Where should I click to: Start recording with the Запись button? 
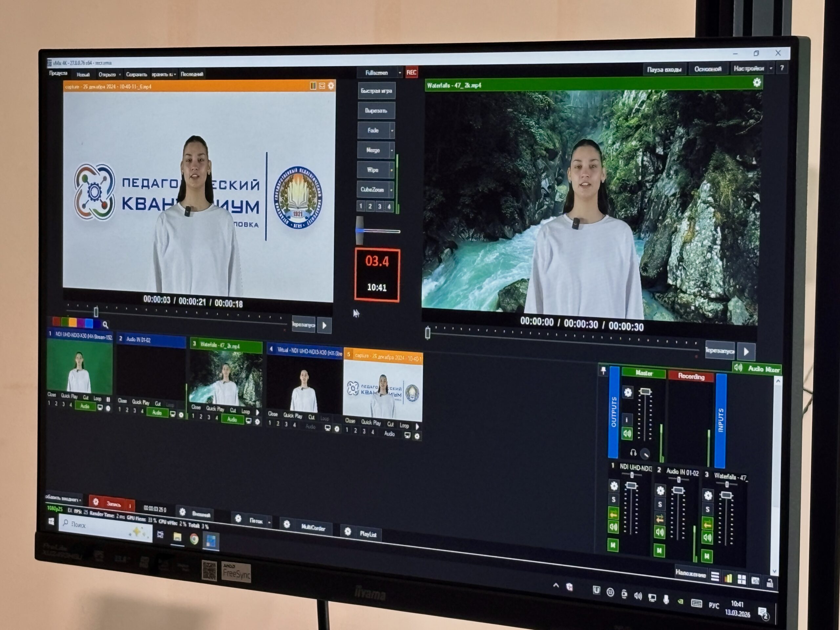[114, 504]
